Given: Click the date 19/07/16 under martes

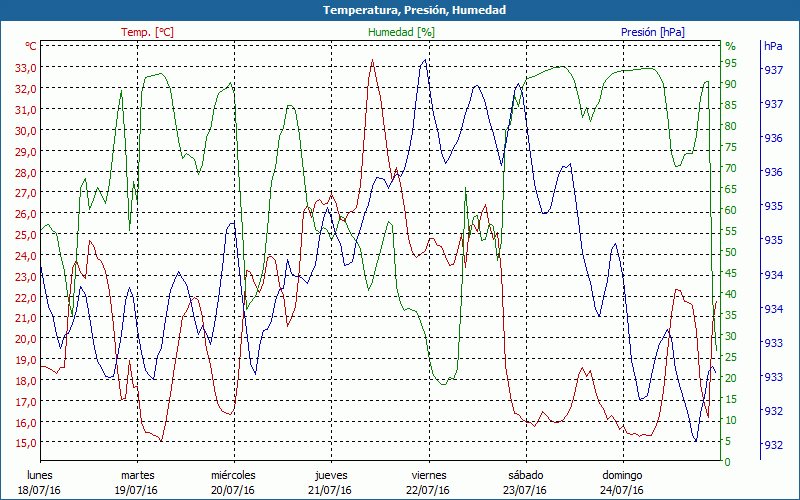Looking at the screenshot, I should (x=137, y=490).
